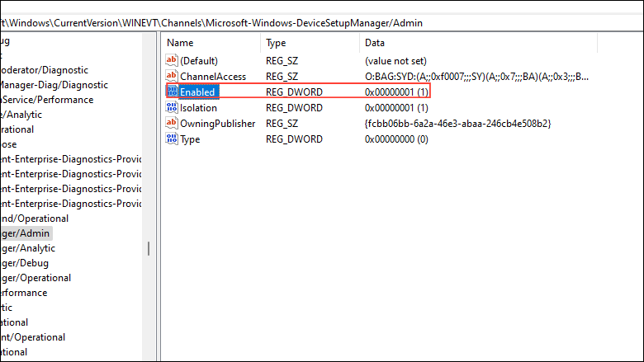The height and width of the screenshot is (362, 644).
Task: Click the 0x00000000 (0) data cell
Action: pos(396,139)
